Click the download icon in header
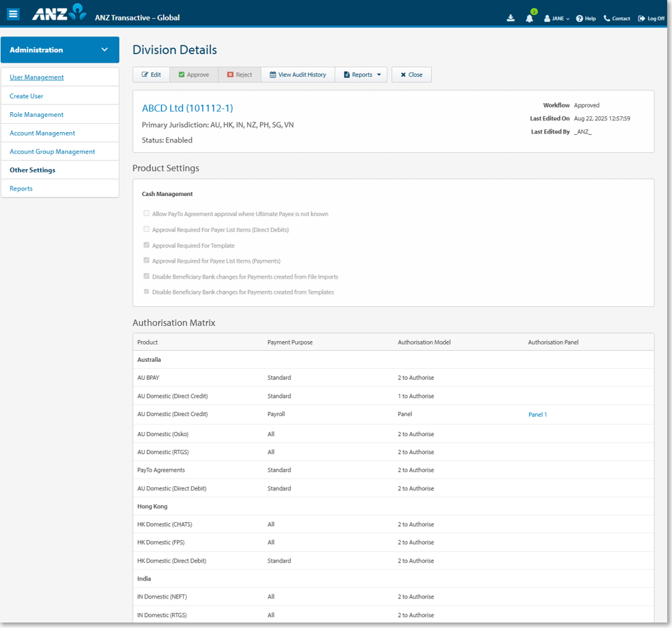 coord(510,19)
